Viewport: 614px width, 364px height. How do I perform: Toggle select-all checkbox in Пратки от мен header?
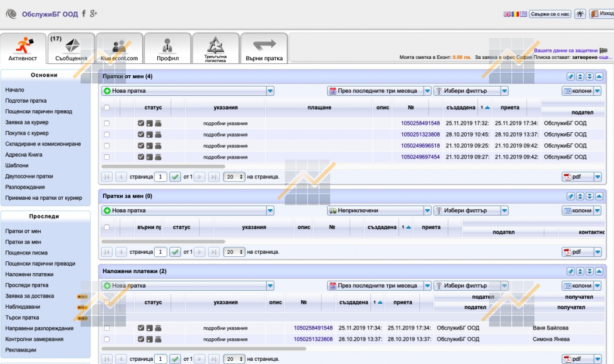pos(107,108)
